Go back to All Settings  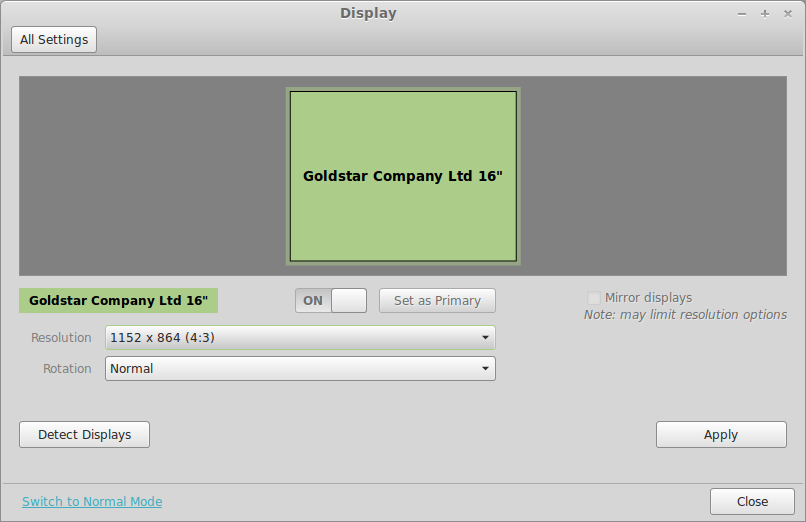(x=54, y=40)
